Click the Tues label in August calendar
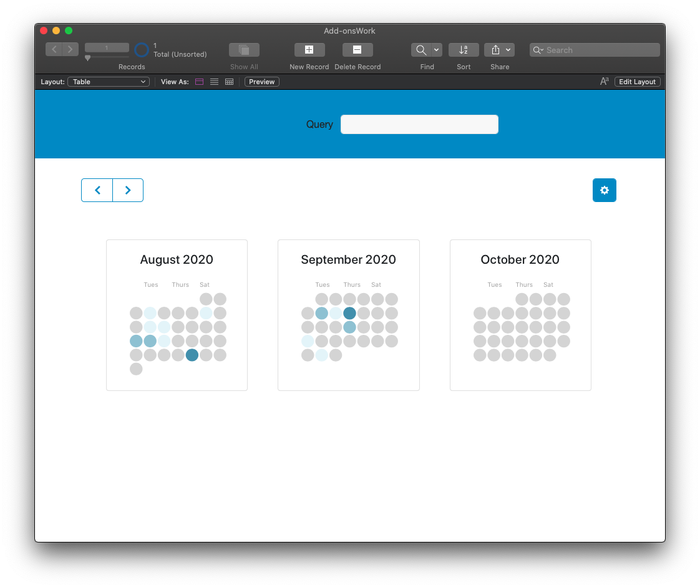 tap(151, 284)
